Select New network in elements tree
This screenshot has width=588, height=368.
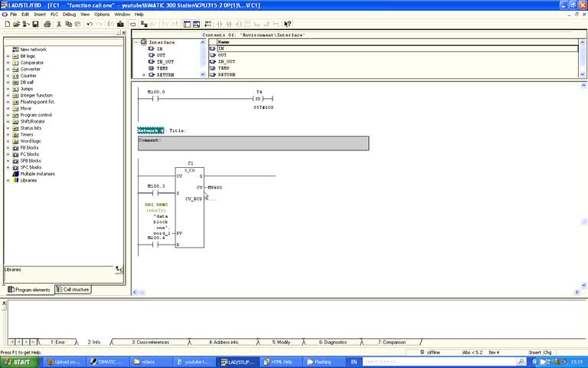(x=33, y=50)
